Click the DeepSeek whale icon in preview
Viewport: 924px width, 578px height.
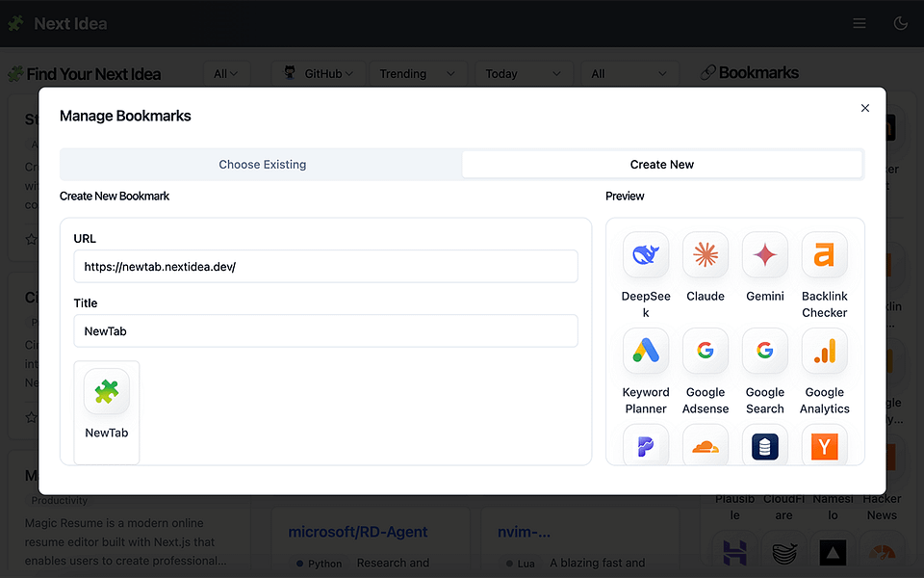(646, 254)
